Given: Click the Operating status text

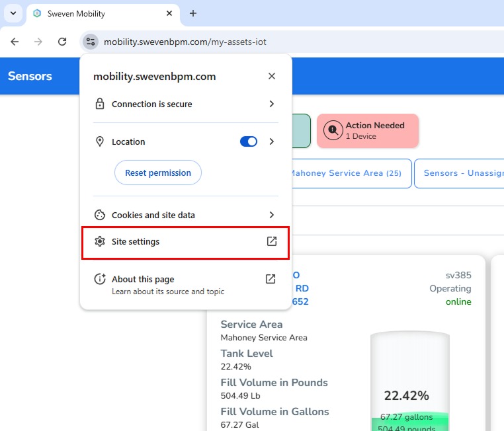Looking at the screenshot, I should [450, 288].
